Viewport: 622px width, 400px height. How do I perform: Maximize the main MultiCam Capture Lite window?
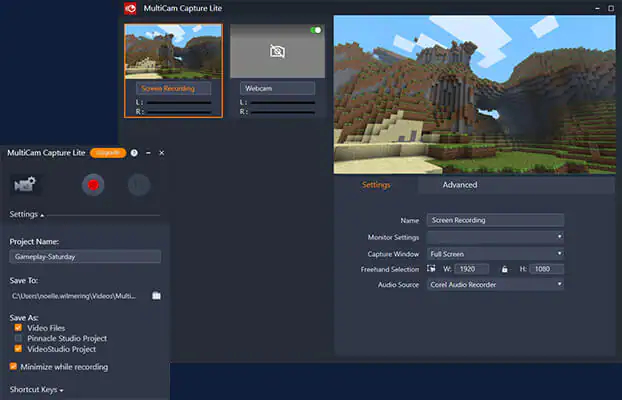[611, 8]
